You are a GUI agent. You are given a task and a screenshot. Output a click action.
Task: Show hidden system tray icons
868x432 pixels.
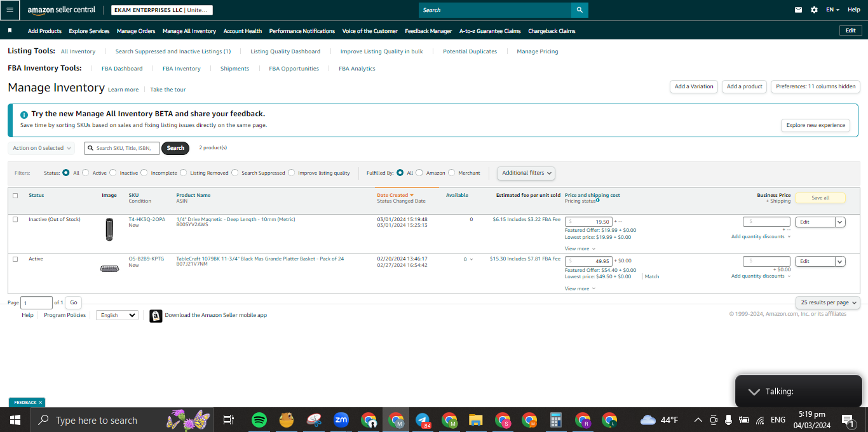698,420
